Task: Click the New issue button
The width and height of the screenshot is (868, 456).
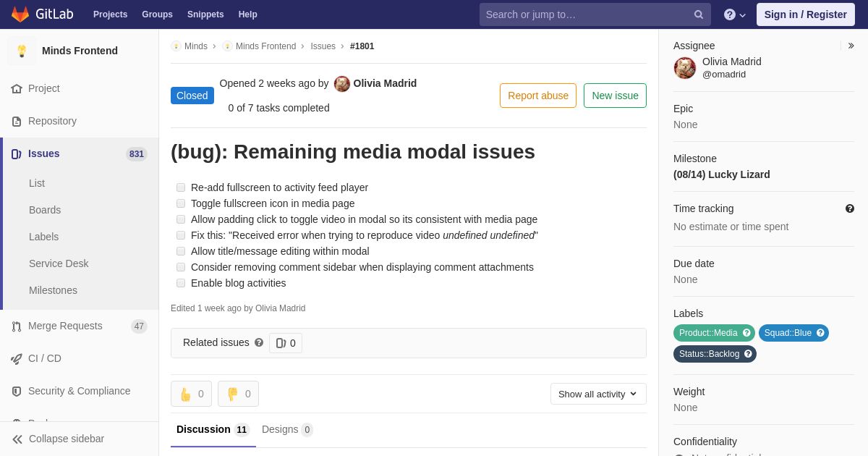Action: 615,96
